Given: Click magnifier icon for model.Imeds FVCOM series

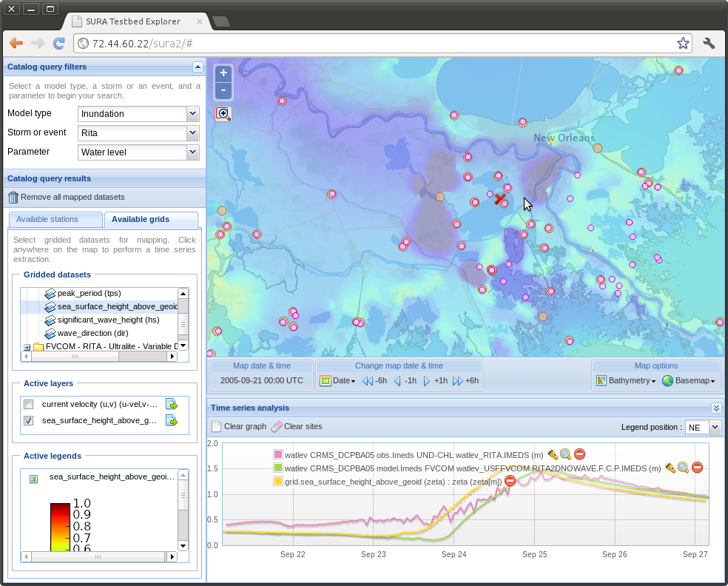Looking at the screenshot, I should [683, 468].
